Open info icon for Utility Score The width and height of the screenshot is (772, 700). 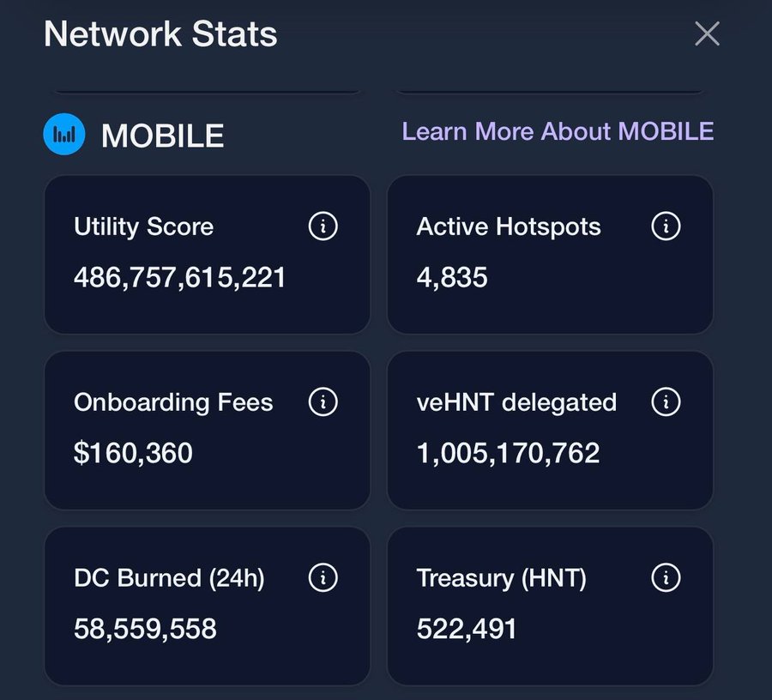tap(323, 226)
